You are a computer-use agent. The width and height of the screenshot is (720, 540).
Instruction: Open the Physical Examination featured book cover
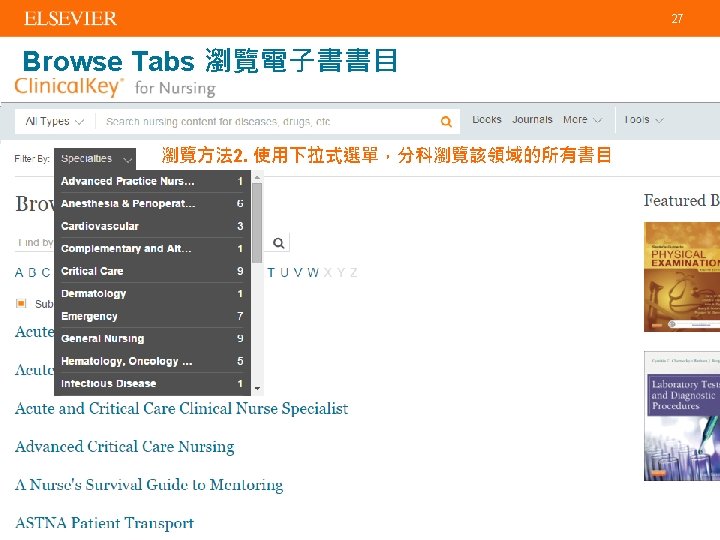pos(682,277)
